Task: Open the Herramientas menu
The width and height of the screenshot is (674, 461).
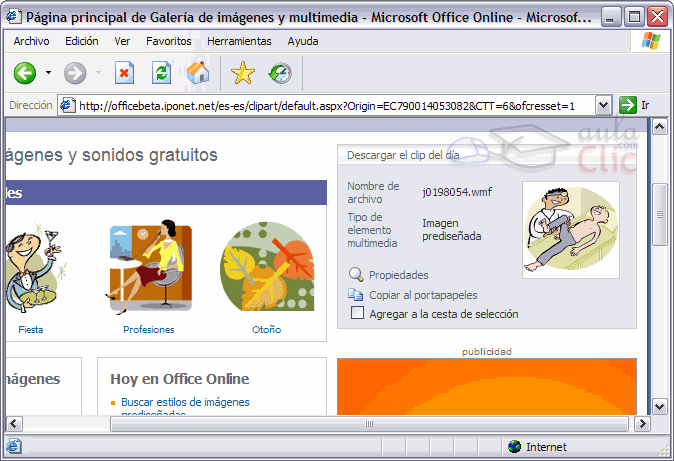Action: 239,41
